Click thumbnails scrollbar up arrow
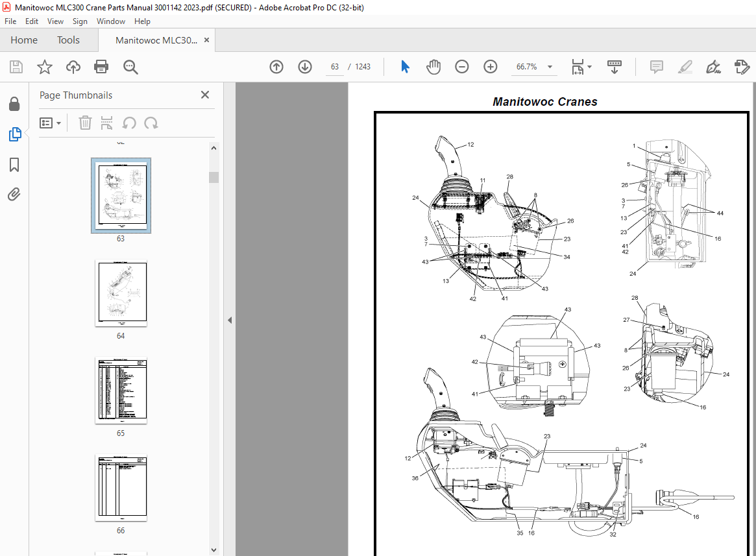 pyautogui.click(x=214, y=148)
